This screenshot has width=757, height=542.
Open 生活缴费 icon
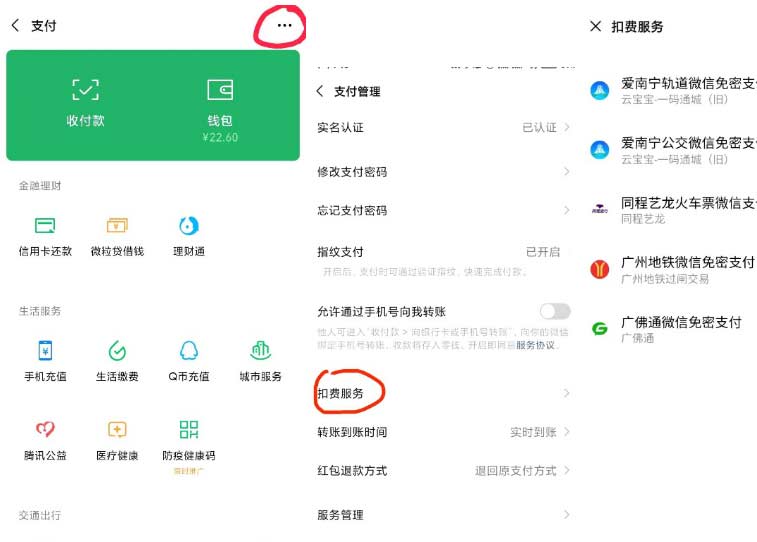click(x=117, y=350)
